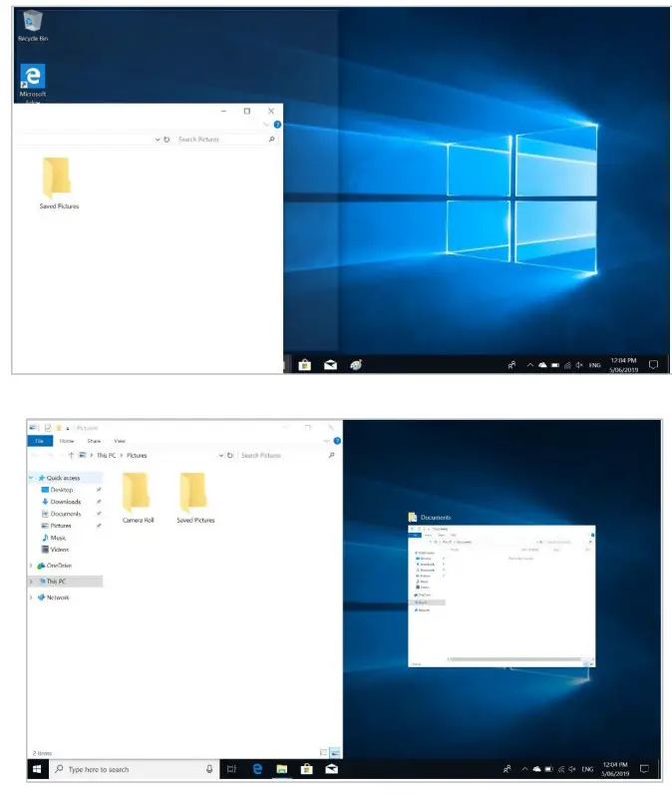Select the Documents window snap thumbnail
Image resolution: width=672 pixels, height=794 pixels.
[502, 596]
